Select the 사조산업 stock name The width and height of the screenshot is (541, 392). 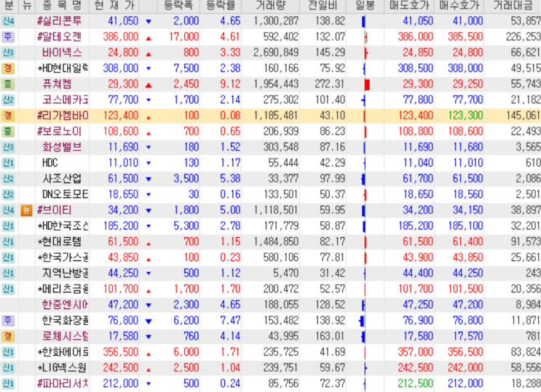point(62,179)
